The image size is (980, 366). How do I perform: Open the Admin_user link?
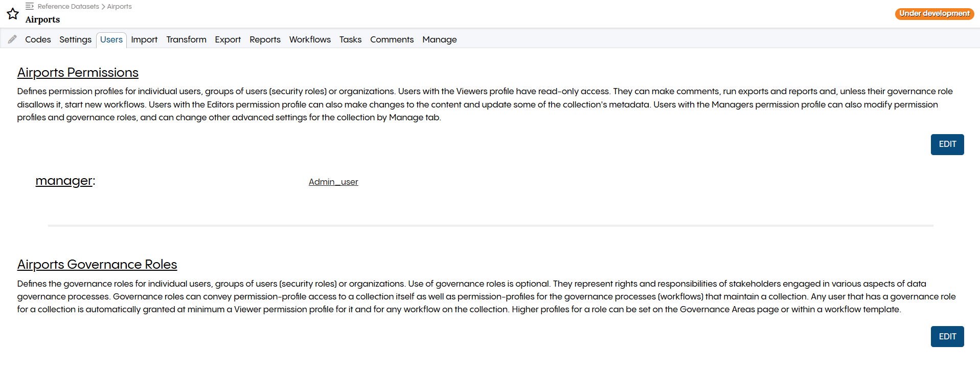[333, 182]
